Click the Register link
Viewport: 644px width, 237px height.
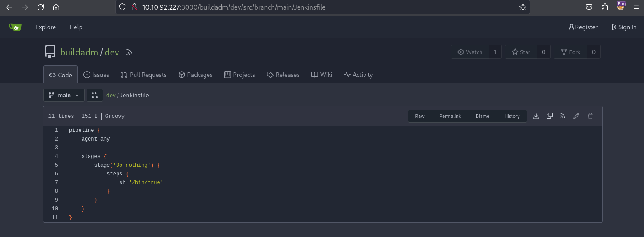pyautogui.click(x=583, y=27)
